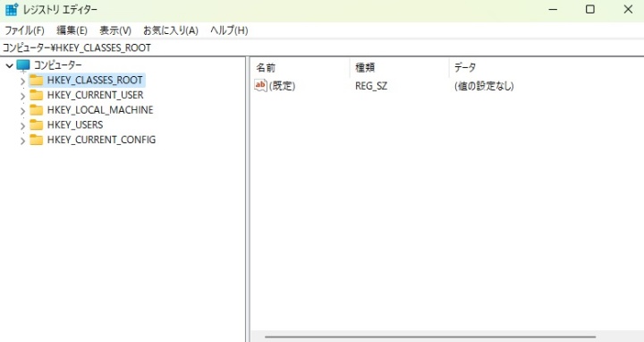This screenshot has width=644, height=342.
Task: Maximize the Registry Editor window
Action: [x=590, y=10]
